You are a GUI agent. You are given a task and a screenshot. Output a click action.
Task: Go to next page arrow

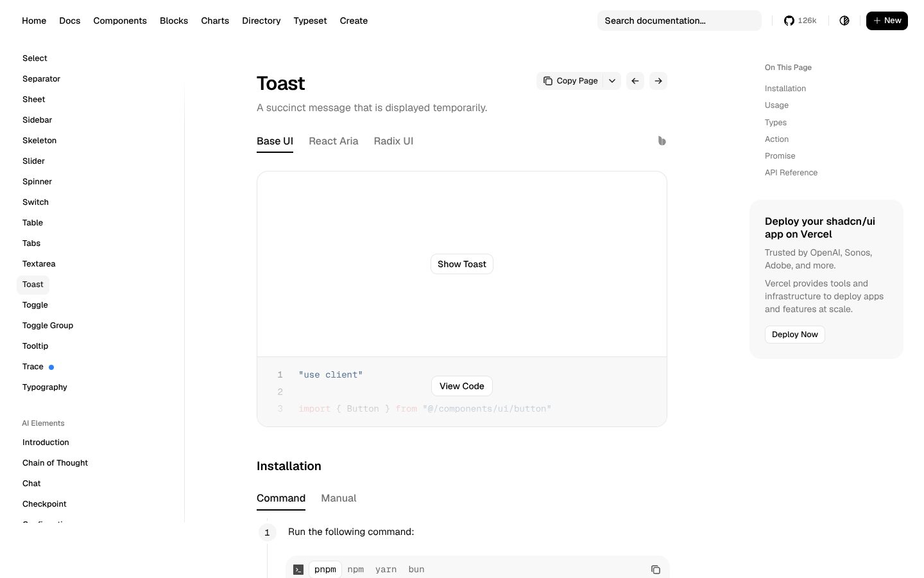658,81
